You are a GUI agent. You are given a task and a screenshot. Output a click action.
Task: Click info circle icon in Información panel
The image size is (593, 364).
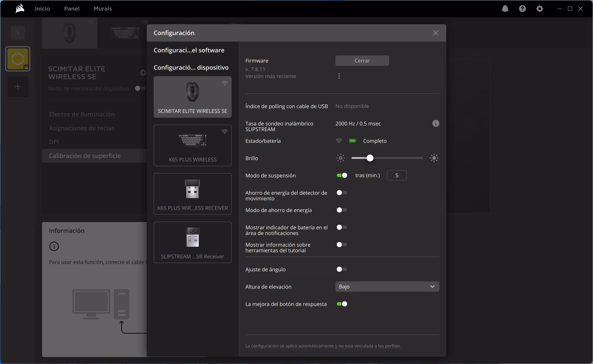click(x=54, y=246)
